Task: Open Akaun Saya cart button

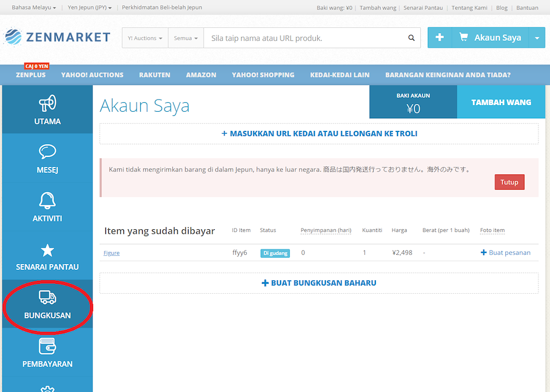Action: (x=491, y=38)
